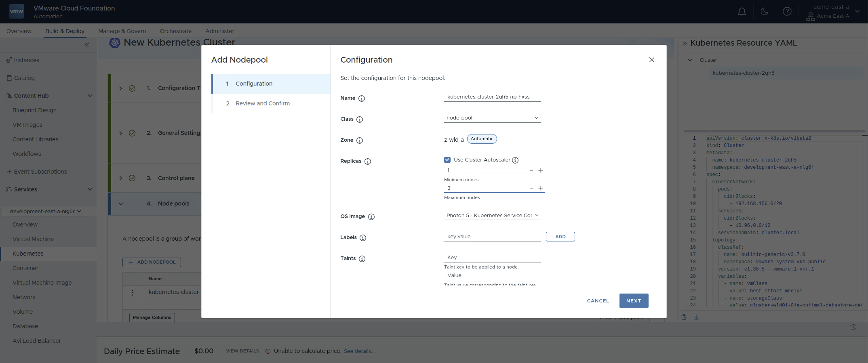Image resolution: width=868 pixels, height=363 pixels.
Task: Decrease Maximum nodes with minus icon
Action: point(531,188)
